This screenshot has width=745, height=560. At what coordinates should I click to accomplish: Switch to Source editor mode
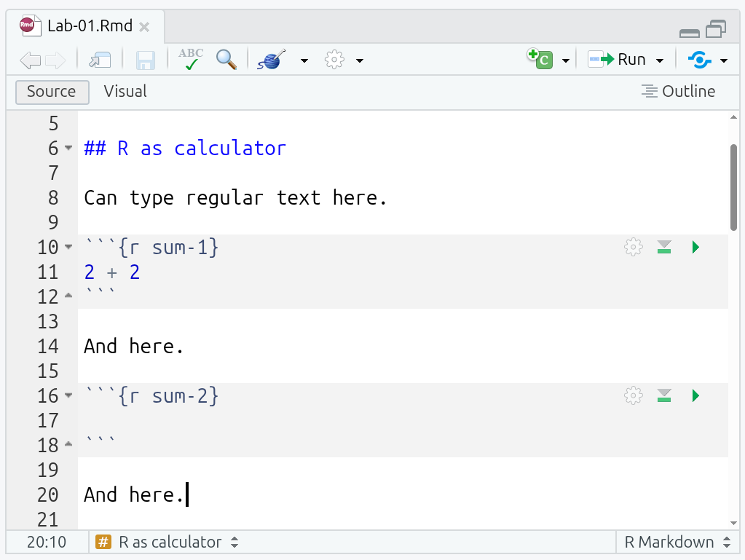[52, 92]
